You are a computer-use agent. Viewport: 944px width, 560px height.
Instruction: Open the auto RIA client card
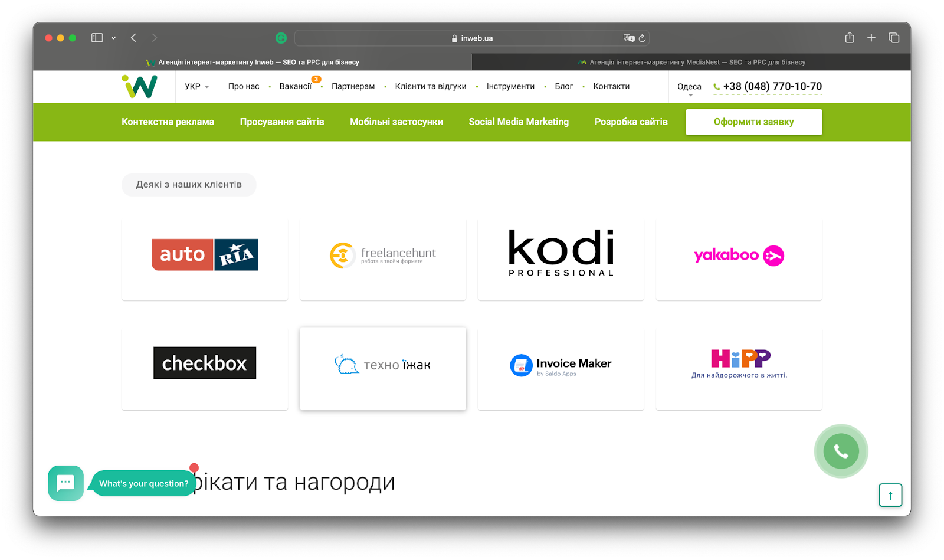click(205, 259)
